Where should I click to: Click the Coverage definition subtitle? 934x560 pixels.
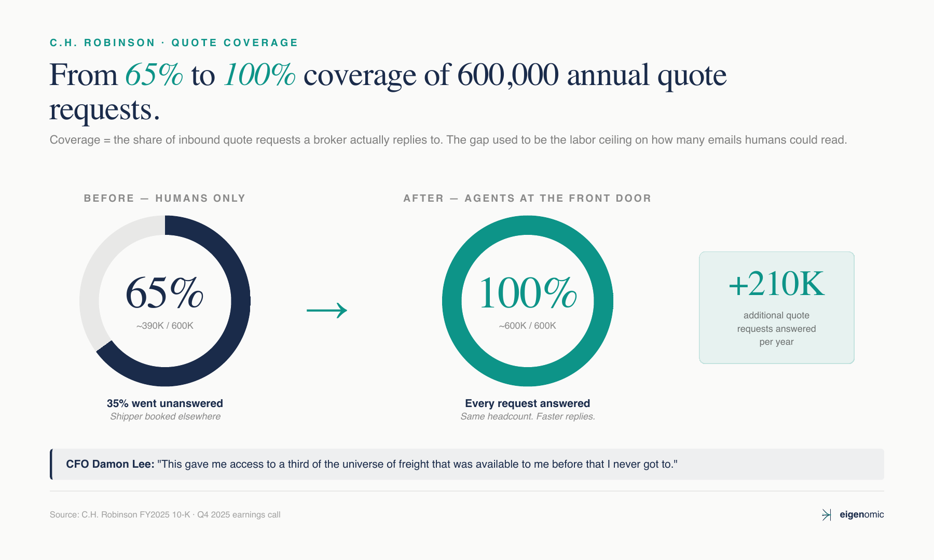click(x=448, y=140)
